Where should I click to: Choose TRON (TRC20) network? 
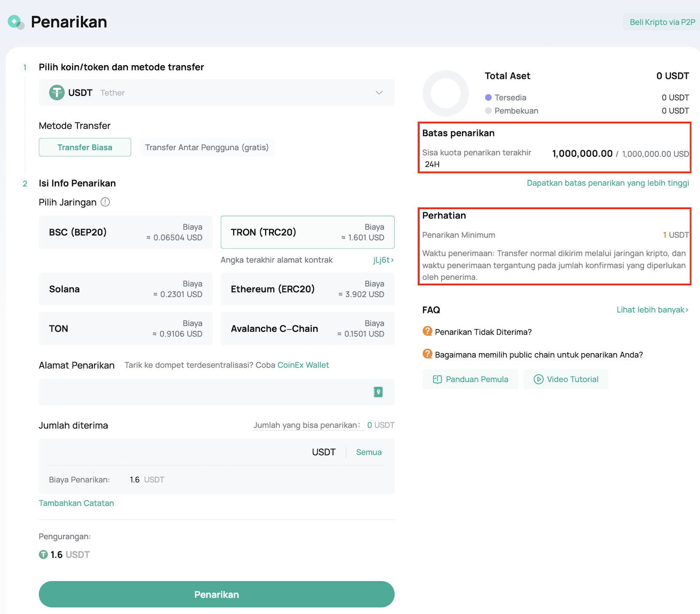(308, 232)
